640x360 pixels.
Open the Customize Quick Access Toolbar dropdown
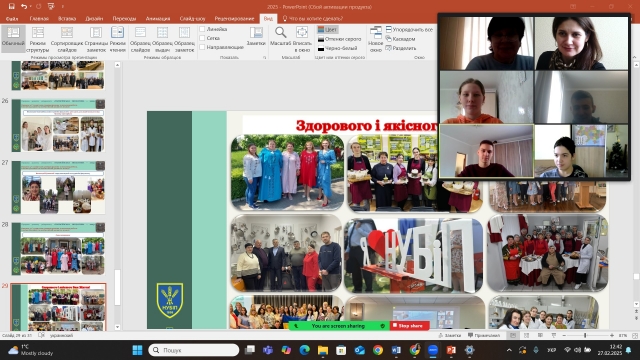62,7
